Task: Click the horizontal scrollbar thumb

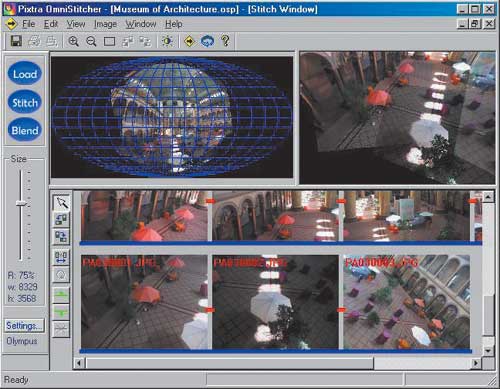Action: click(x=229, y=363)
